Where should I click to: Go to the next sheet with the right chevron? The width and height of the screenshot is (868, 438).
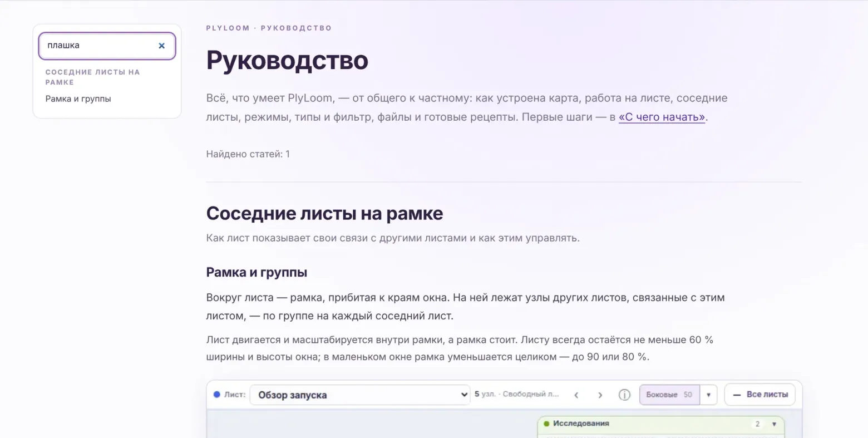pos(600,395)
